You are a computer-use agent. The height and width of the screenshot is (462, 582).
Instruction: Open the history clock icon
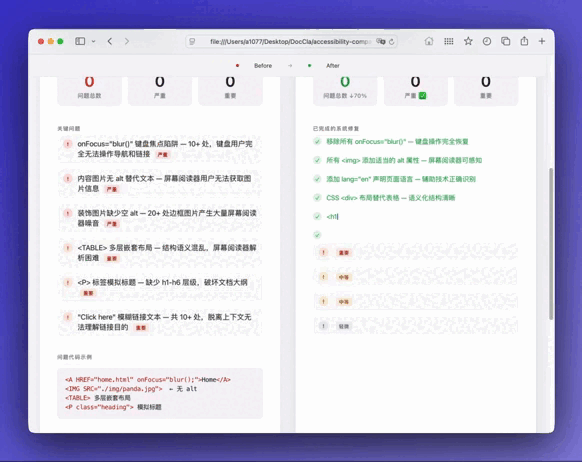(487, 41)
